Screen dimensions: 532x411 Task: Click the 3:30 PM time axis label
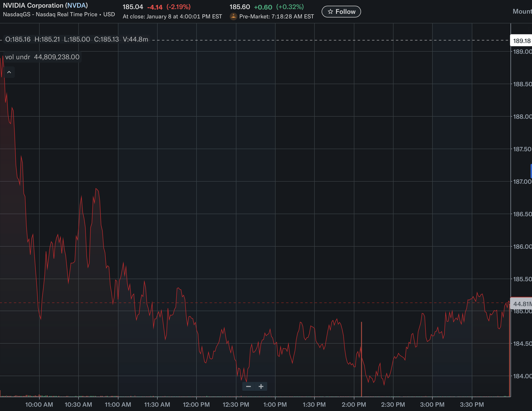472,404
